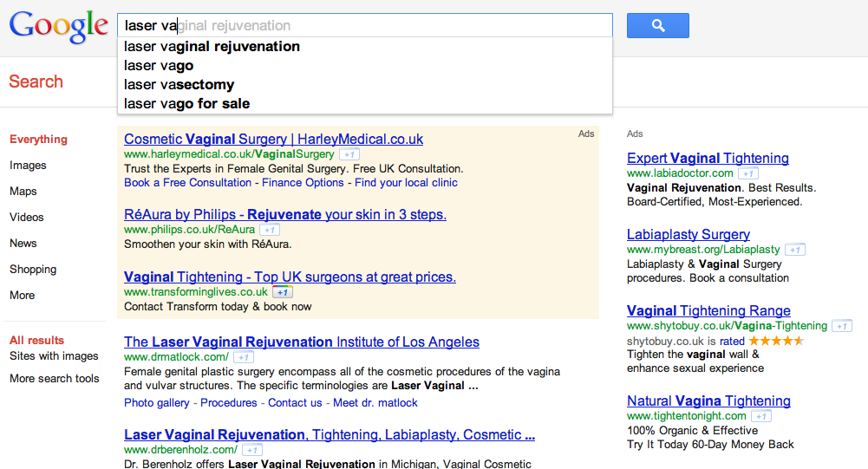Click +1 button beside harleymedical.co.uk URL

[349, 154]
